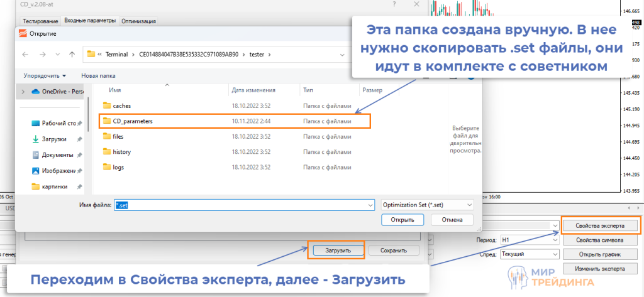This screenshot has height=297, width=644.
Task: Open the CD_parameters folder
Action: click(128, 121)
